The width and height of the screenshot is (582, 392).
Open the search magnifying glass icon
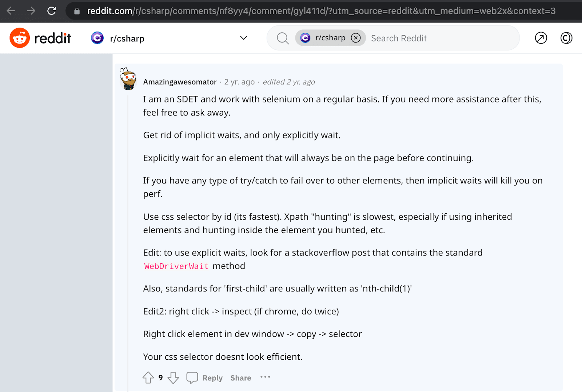tap(283, 38)
